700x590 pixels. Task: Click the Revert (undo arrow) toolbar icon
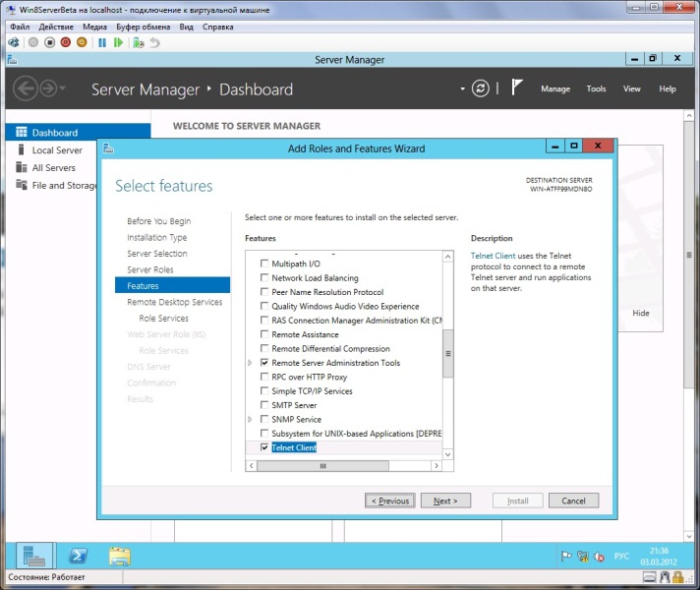(x=154, y=43)
